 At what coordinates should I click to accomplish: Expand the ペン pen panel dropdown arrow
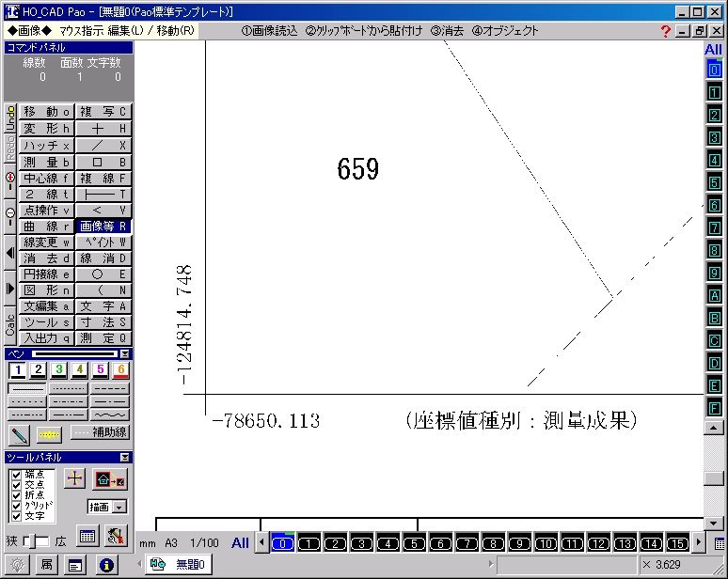(124, 354)
